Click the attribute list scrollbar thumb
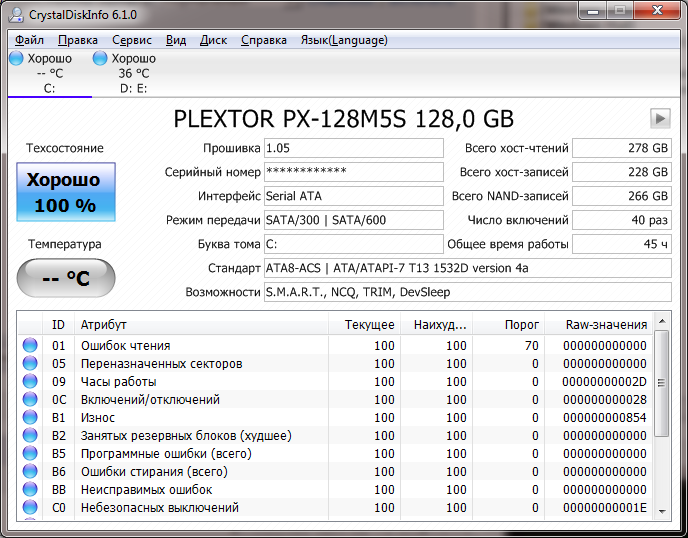The height and width of the screenshot is (538, 688). [662, 384]
